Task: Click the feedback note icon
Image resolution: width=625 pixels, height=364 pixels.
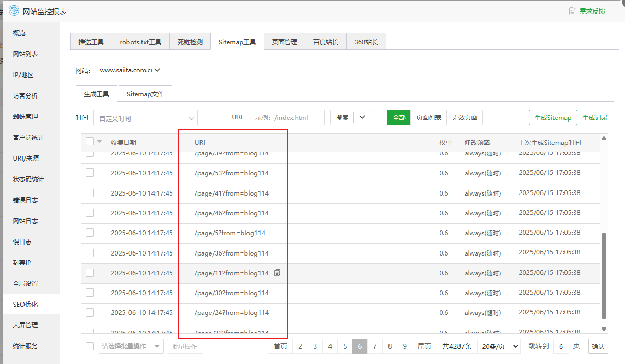Action: tap(572, 11)
